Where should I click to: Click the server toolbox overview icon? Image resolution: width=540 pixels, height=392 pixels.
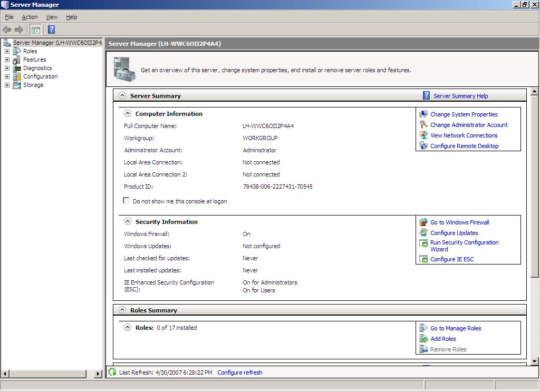tap(124, 70)
